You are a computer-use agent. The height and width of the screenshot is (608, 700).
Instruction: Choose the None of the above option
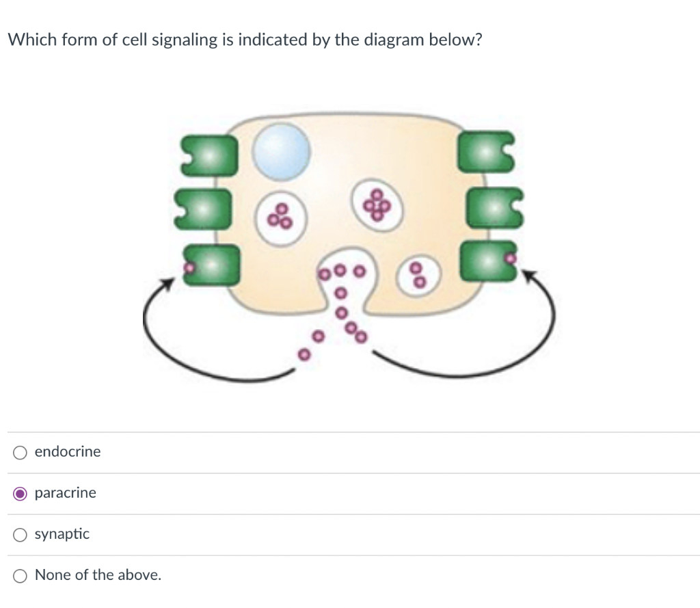[x=20, y=575]
